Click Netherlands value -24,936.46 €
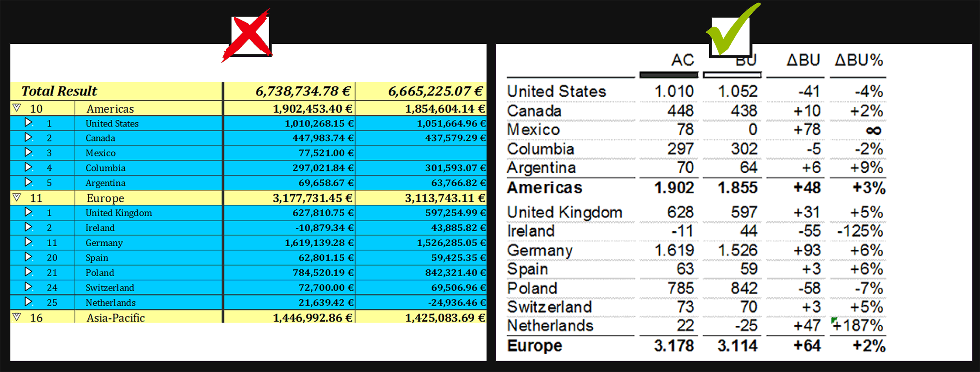Viewport: 980px width, 372px height. click(x=457, y=303)
